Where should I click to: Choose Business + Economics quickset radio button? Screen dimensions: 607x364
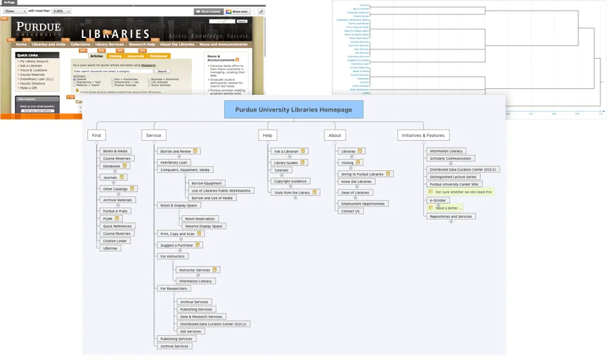150,79
